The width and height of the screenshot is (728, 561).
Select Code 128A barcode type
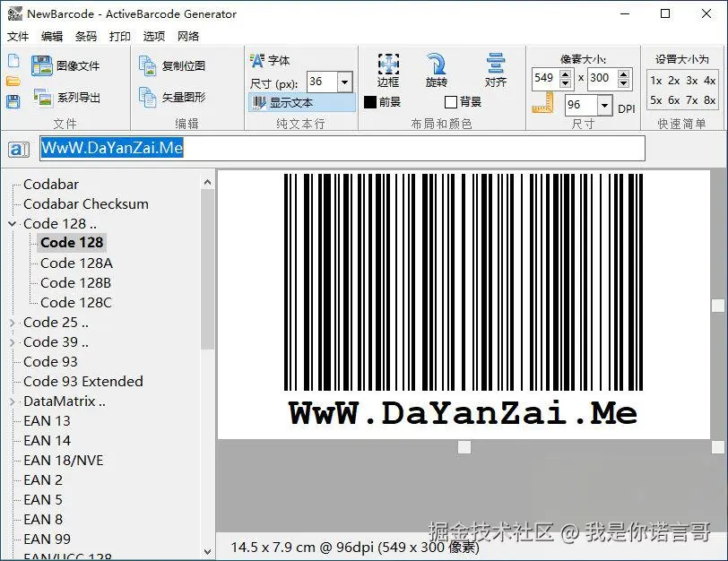click(76, 263)
